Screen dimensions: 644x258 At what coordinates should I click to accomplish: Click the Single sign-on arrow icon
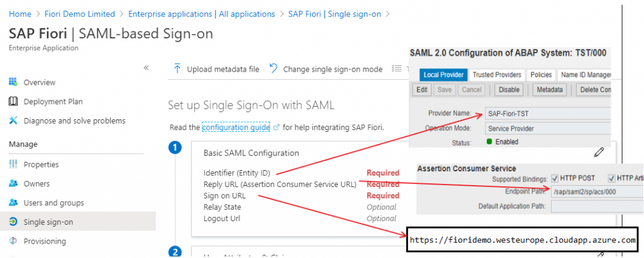[x=13, y=222]
